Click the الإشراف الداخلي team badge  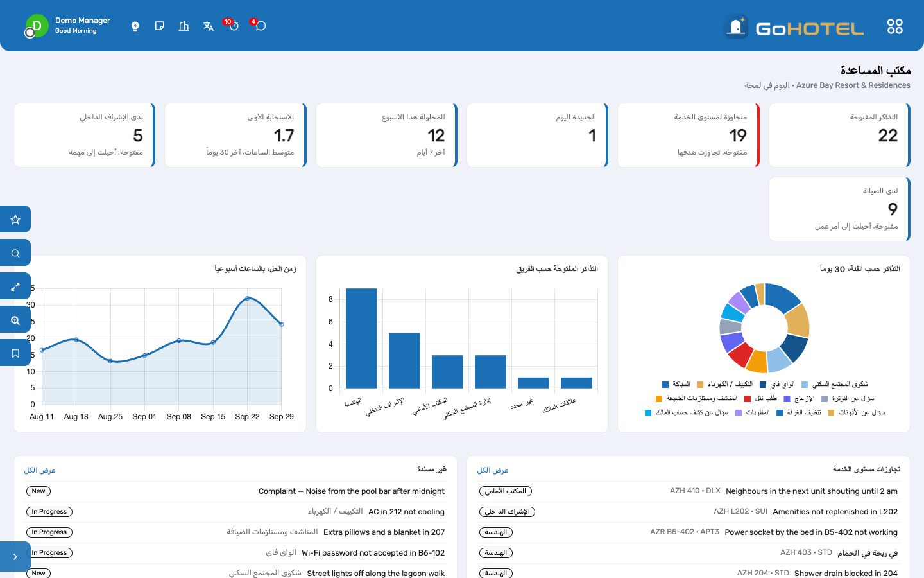(x=507, y=512)
